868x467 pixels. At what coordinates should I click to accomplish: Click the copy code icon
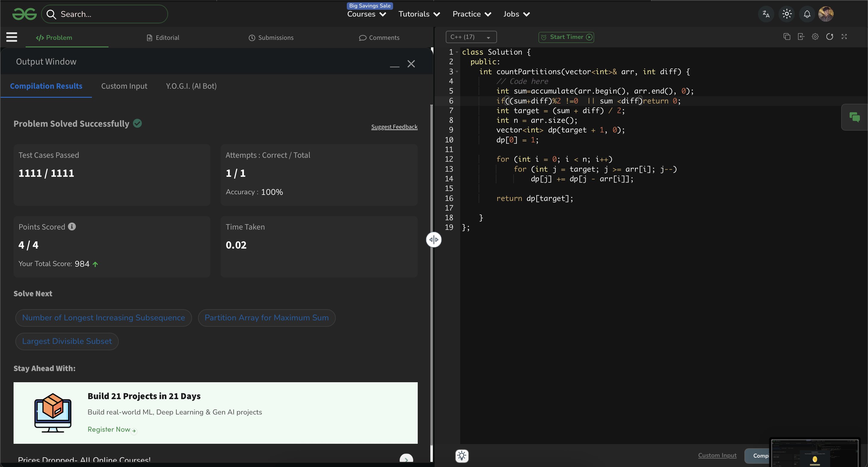(787, 37)
